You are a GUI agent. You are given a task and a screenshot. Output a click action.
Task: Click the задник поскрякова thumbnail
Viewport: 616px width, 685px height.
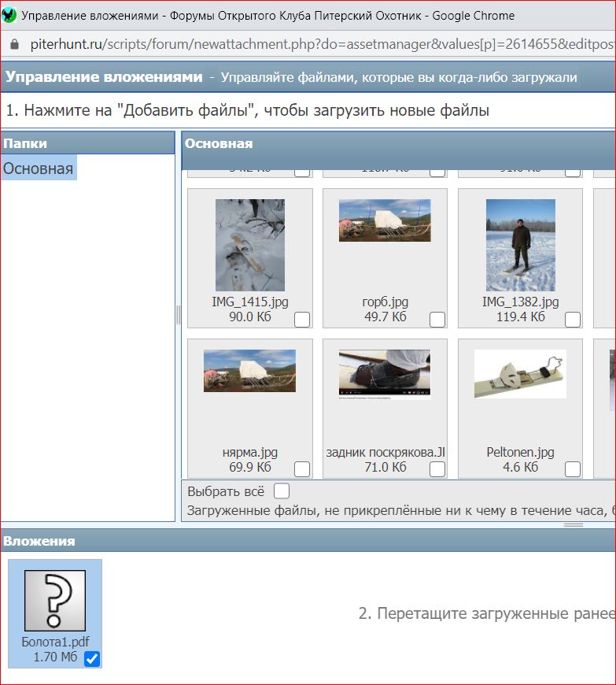(x=385, y=374)
